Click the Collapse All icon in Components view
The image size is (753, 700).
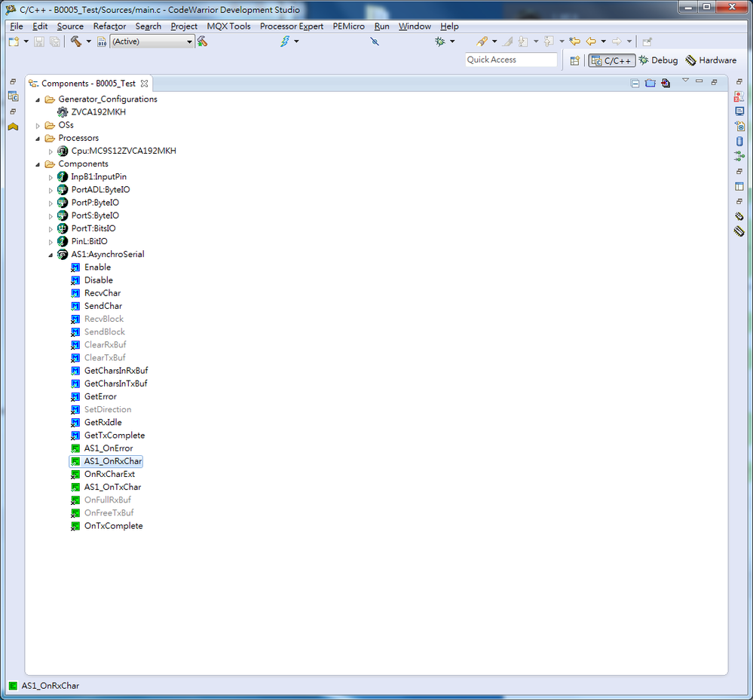(x=635, y=84)
